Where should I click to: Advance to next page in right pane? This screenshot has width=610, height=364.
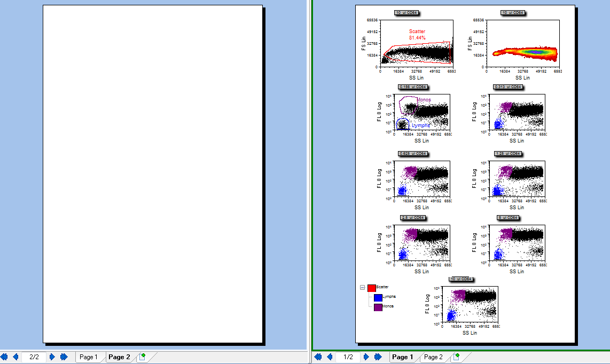(366, 357)
